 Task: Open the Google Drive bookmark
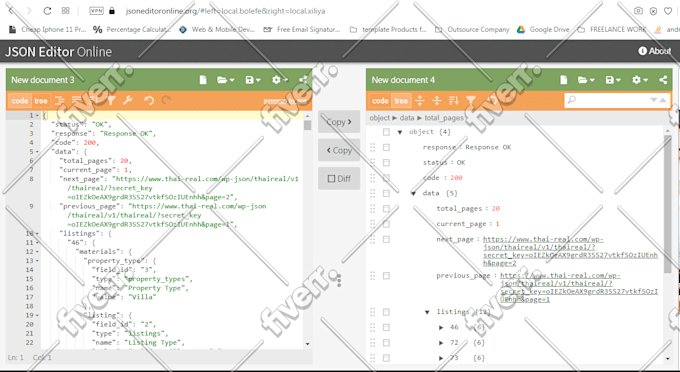coord(543,29)
